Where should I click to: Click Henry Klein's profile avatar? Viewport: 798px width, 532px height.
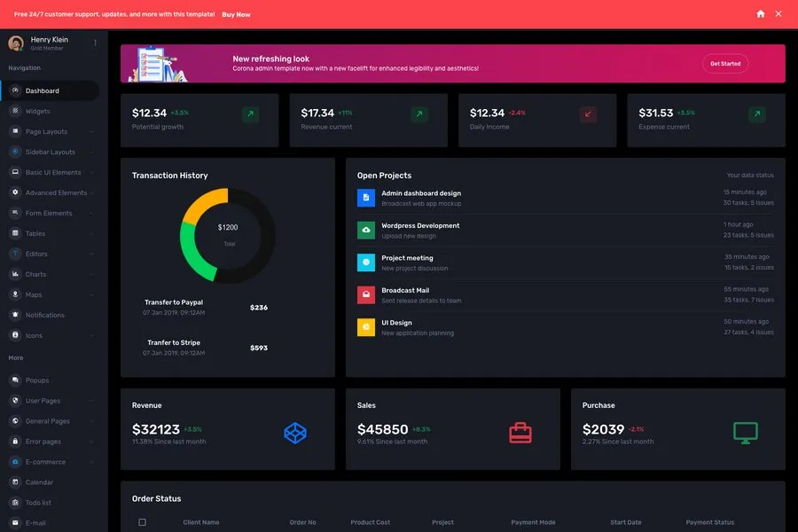(x=16, y=43)
